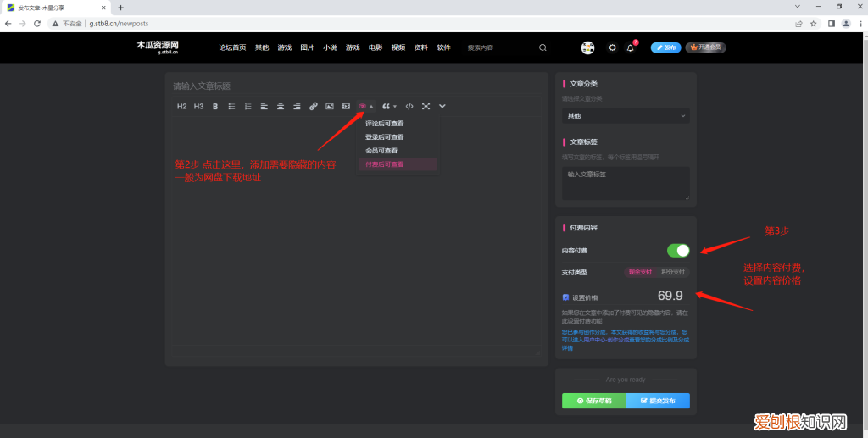Expand the hidden content eye dropdown
This screenshot has height=438, width=868.
365,107
